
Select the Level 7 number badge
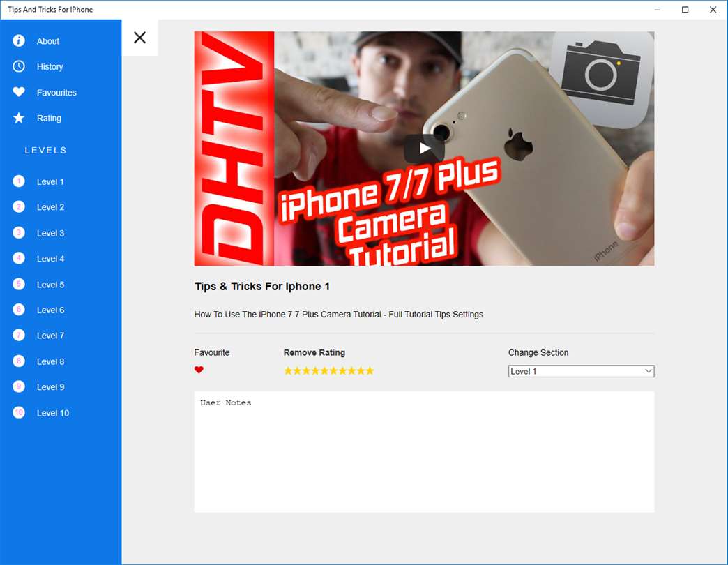[x=19, y=336]
